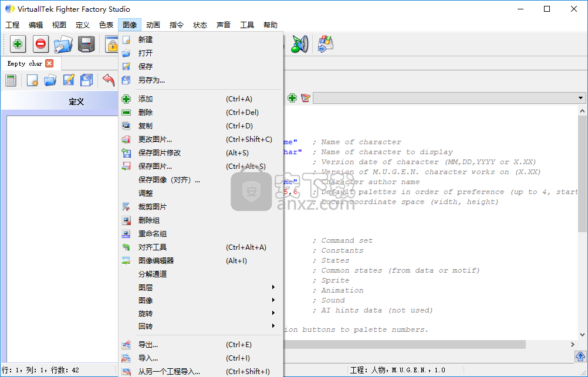Expand the 回转 submenu

(x=201, y=327)
